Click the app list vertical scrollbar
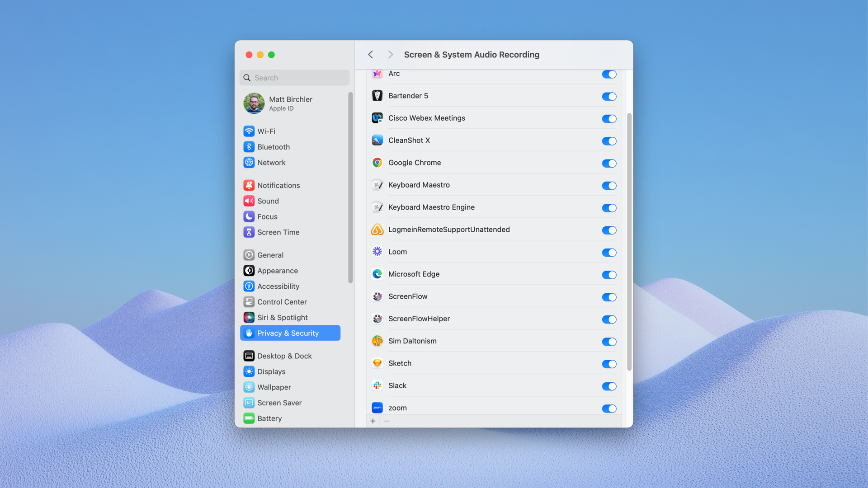 tap(629, 242)
